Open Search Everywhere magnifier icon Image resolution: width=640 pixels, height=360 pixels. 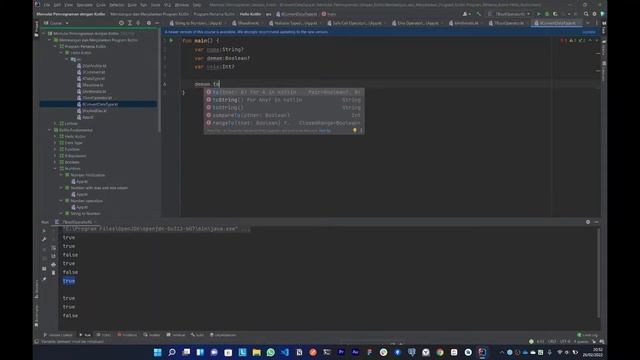coord(586,14)
